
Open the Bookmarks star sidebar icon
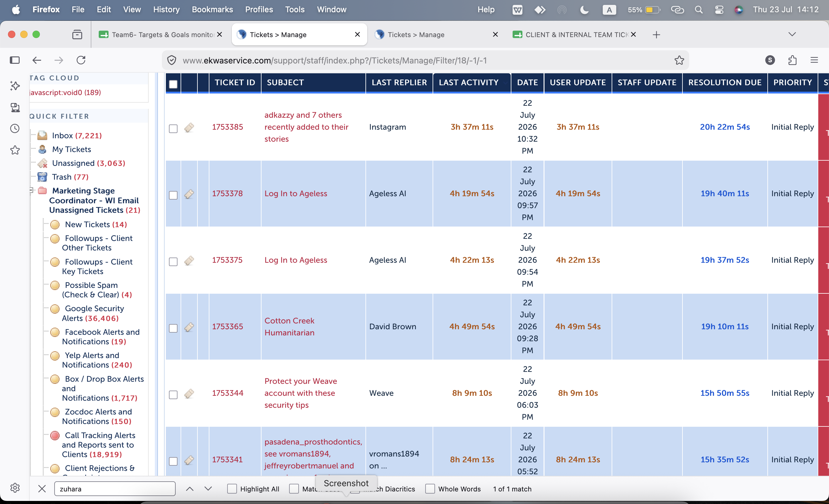15,150
